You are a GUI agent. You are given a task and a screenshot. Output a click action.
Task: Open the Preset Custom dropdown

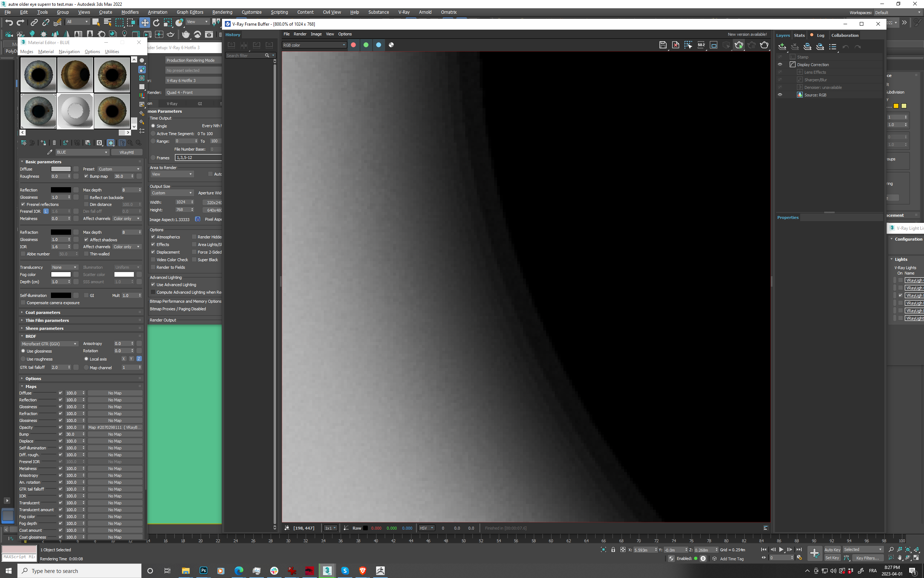click(x=119, y=169)
